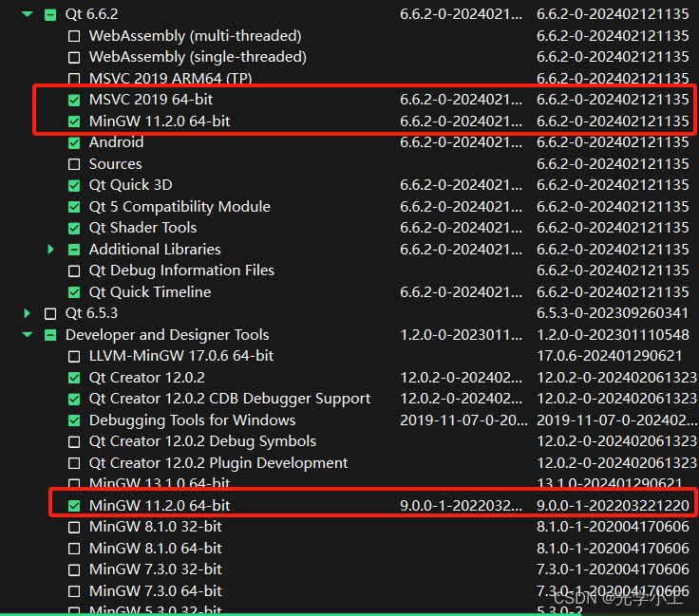Click the truncated '12.0.2-0-202402...' cell in CDB Debugger row
The image size is (699, 616).
[x=461, y=399]
